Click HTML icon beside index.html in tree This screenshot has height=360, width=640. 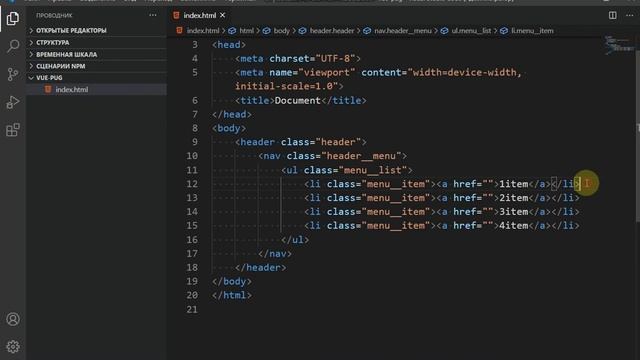[48, 89]
